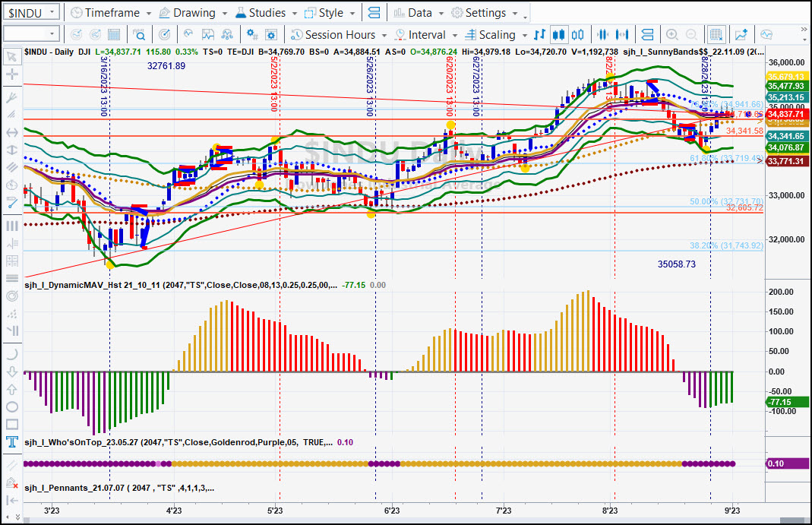This screenshot has width=812, height=525.
Task: Expand the Style dropdown arrow
Action: [352, 13]
